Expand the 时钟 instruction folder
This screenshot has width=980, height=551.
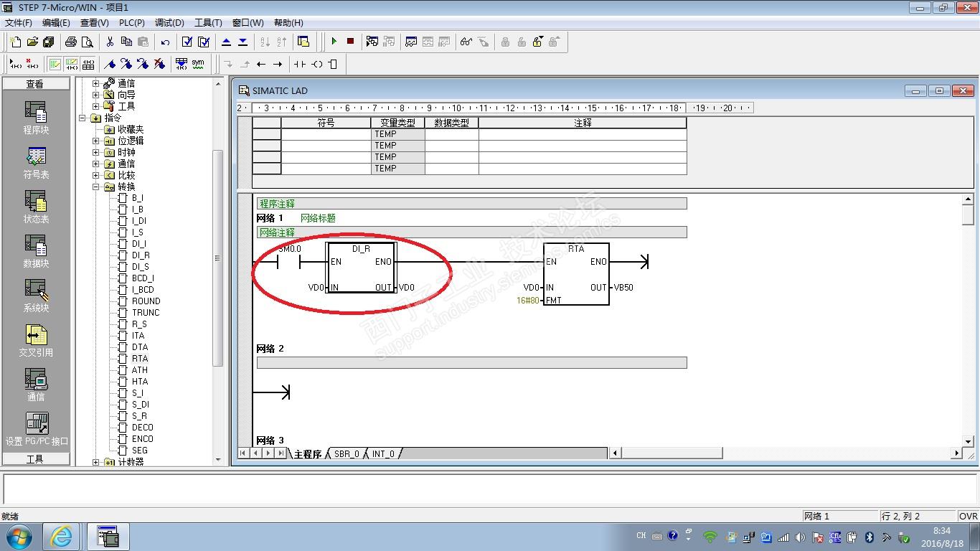click(96, 152)
